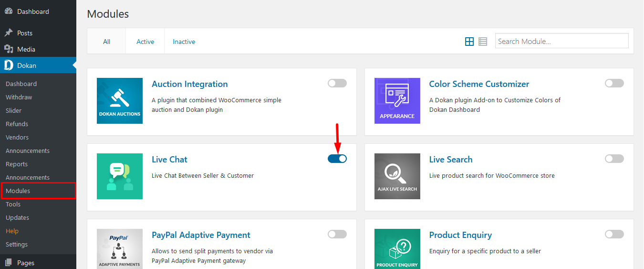Open the orange Help submenu link
The width and height of the screenshot is (644, 269).
coord(12,231)
